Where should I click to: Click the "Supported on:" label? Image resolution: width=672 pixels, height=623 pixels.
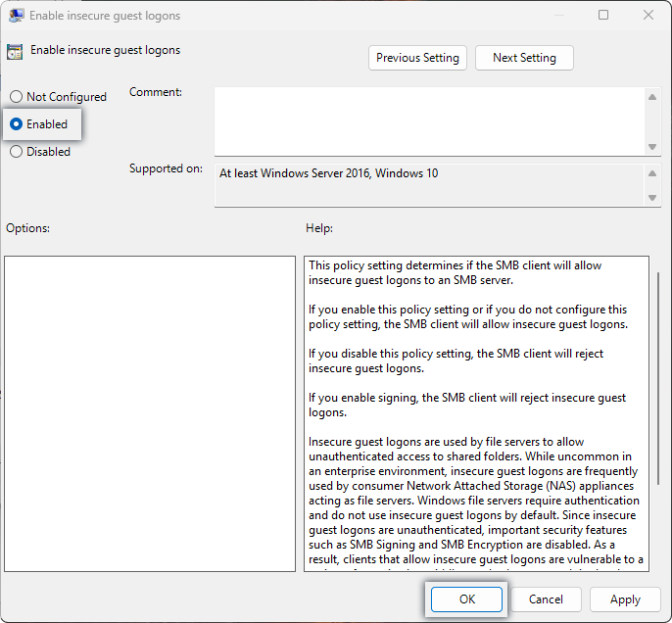[166, 168]
